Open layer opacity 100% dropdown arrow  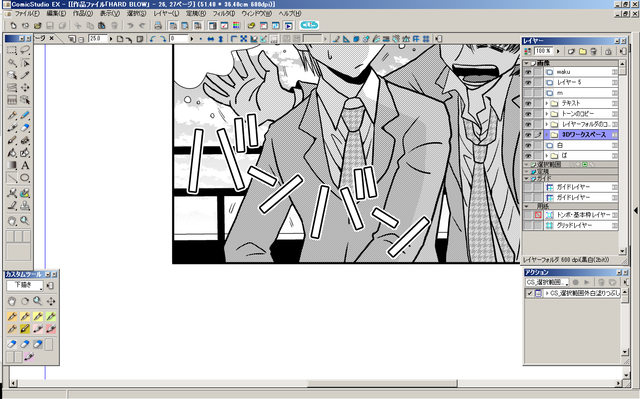(558, 51)
